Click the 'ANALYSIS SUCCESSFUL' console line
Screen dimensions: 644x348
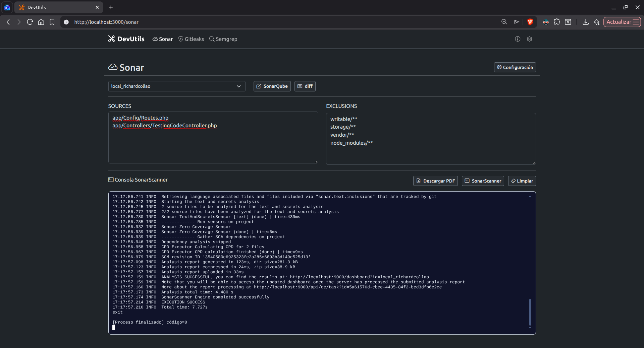tap(271, 277)
